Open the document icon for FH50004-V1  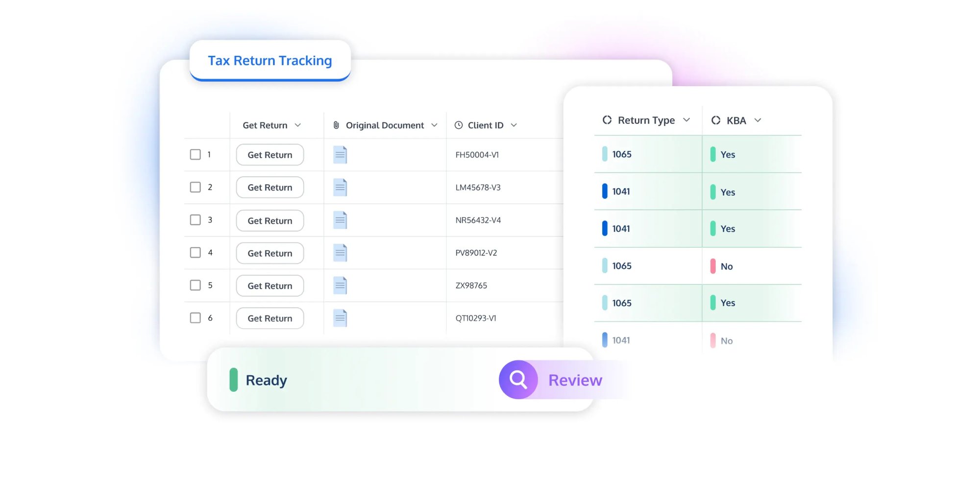[340, 154]
